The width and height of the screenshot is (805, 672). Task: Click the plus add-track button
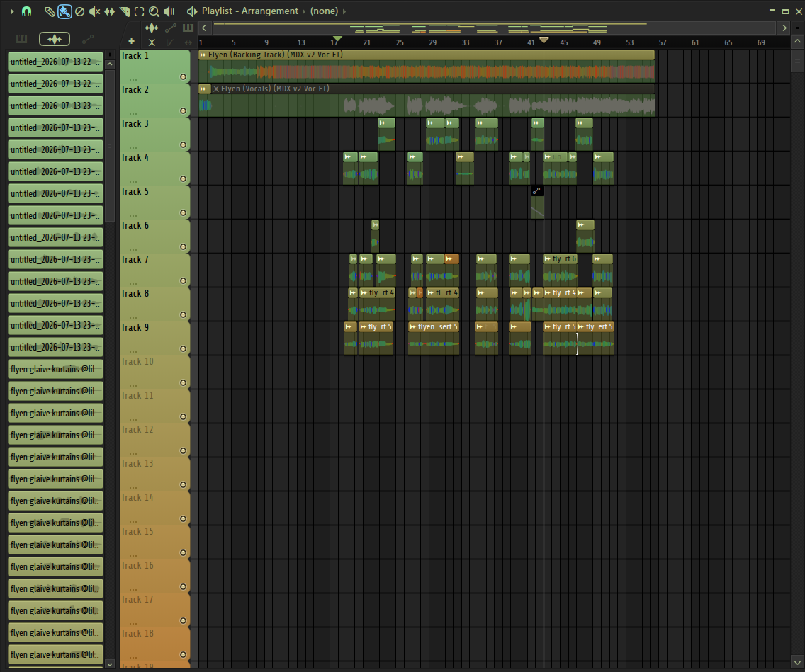point(131,42)
